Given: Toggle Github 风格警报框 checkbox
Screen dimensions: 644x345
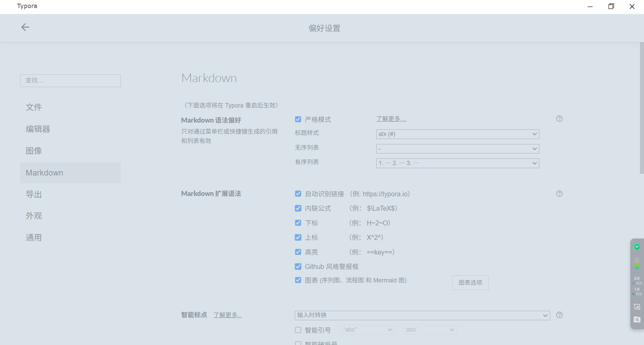Looking at the screenshot, I should [x=298, y=267].
